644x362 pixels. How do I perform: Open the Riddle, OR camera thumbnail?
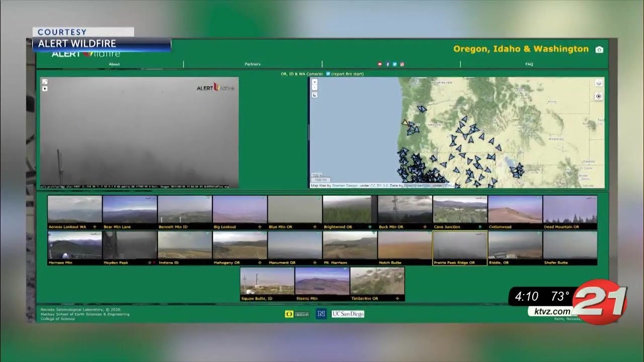[515, 248]
